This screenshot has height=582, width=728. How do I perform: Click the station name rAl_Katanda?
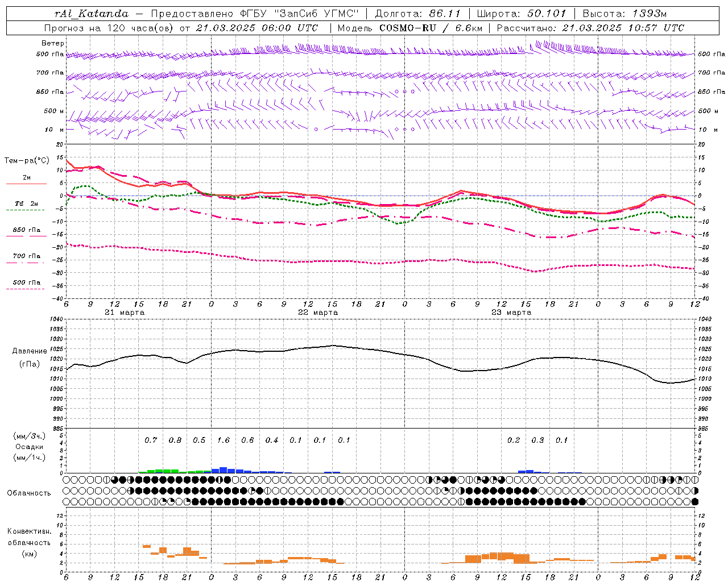click(92, 14)
